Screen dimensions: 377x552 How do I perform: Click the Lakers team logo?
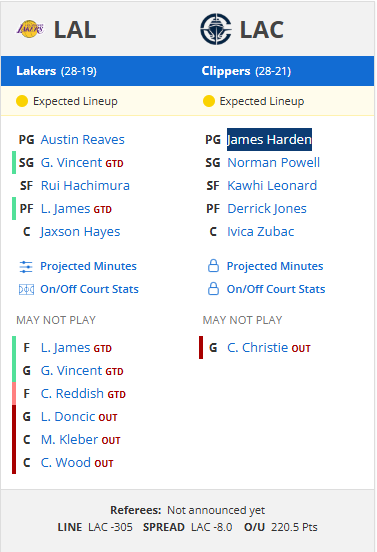click(x=30, y=29)
